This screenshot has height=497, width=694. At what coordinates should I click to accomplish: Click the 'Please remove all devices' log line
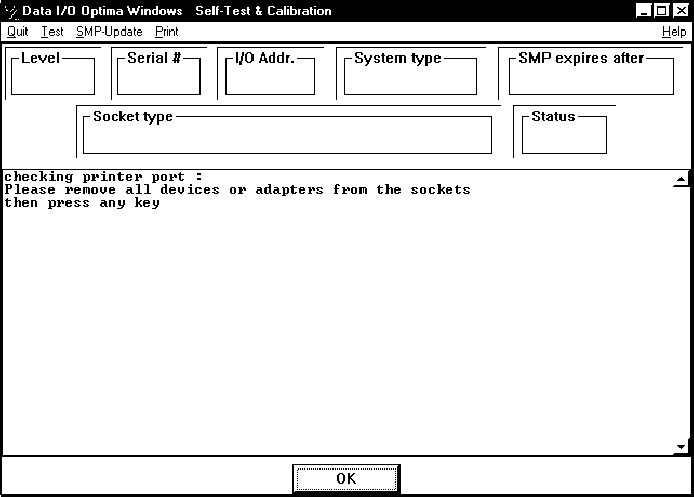(x=237, y=189)
